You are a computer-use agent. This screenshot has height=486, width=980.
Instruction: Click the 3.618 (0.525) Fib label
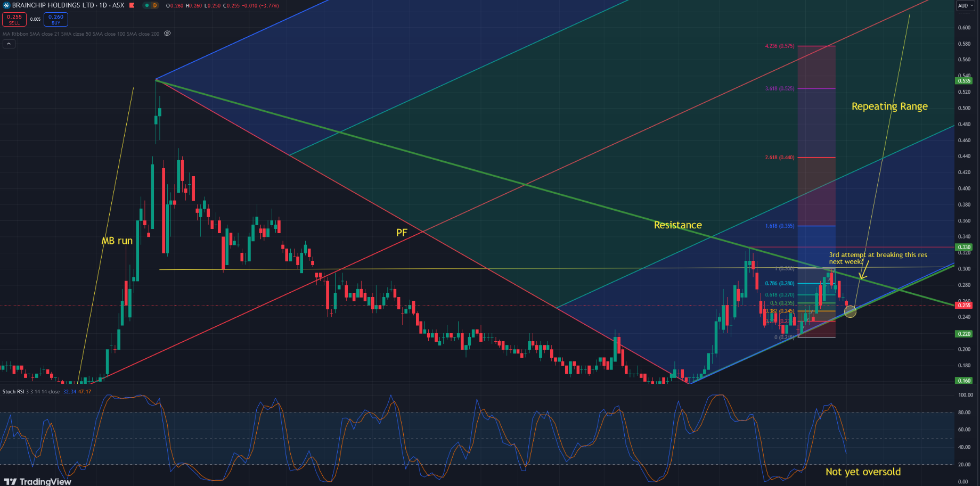780,88
